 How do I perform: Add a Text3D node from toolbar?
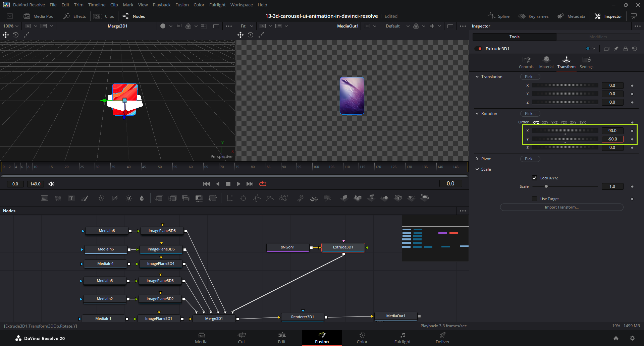(x=371, y=198)
